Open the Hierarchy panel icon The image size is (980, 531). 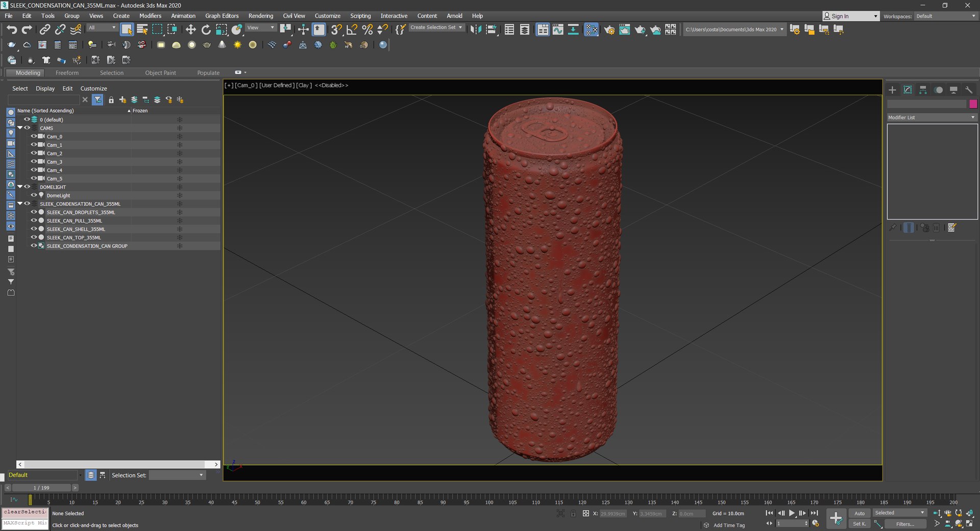coord(923,90)
